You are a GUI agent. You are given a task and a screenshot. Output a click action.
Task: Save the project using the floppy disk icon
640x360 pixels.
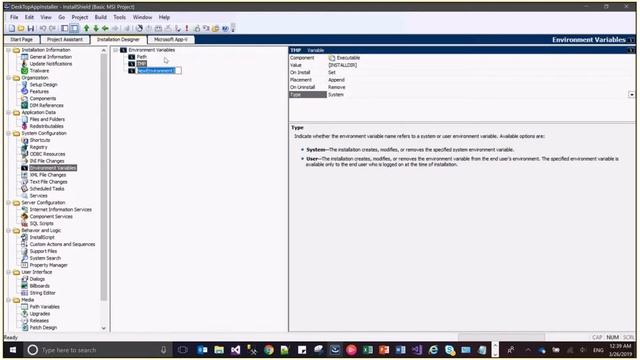pos(31,28)
